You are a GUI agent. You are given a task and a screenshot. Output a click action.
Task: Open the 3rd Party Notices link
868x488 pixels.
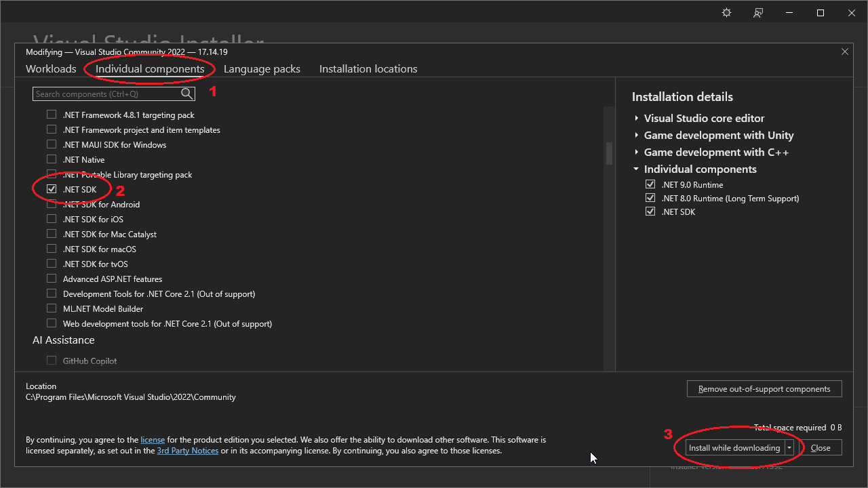(188, 451)
